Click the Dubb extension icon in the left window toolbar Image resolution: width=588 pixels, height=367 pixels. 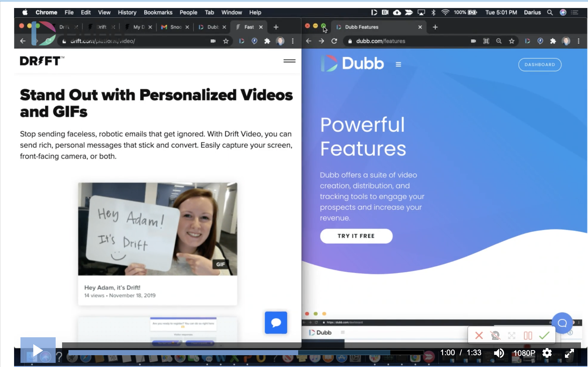click(x=242, y=41)
